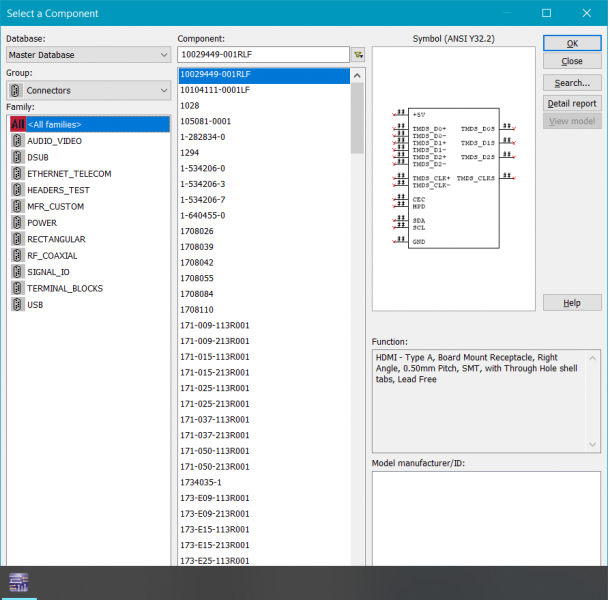Click the HDMI symbol preview
This screenshot has width=610, height=600.
point(453,178)
